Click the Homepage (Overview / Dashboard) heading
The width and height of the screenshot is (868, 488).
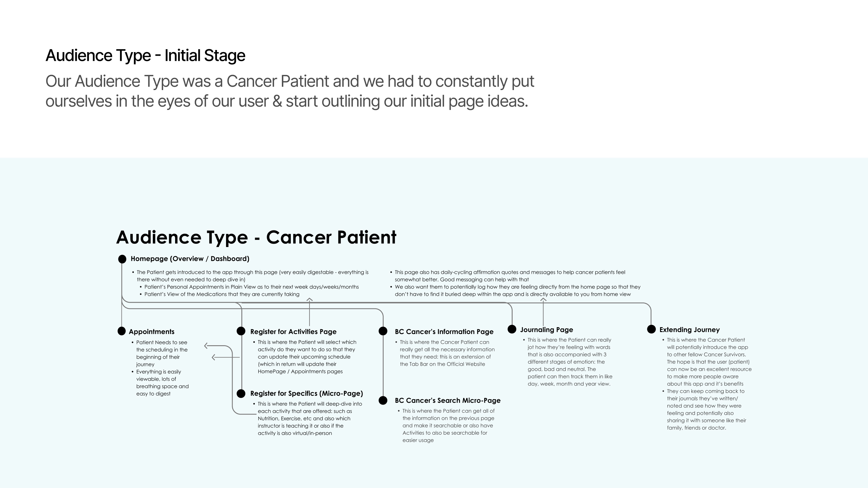pyautogui.click(x=190, y=259)
